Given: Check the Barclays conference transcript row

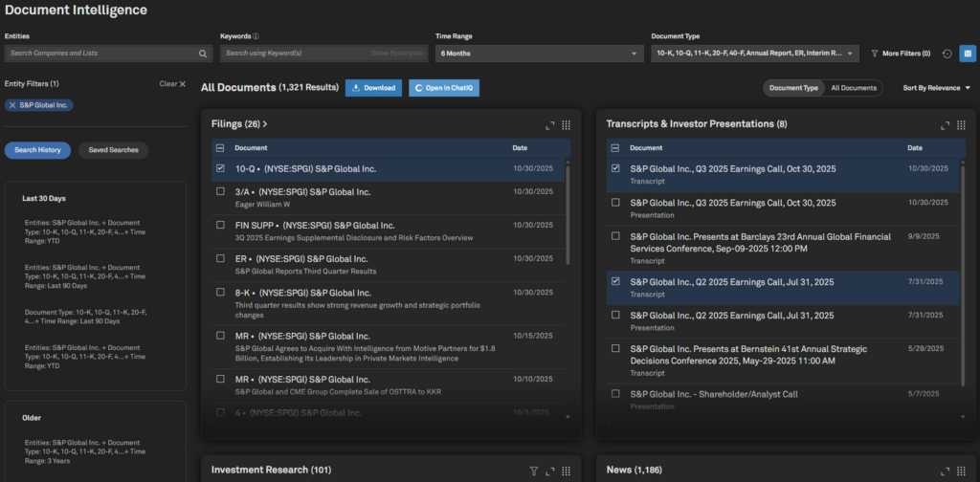Looking at the screenshot, I should tap(615, 236).
